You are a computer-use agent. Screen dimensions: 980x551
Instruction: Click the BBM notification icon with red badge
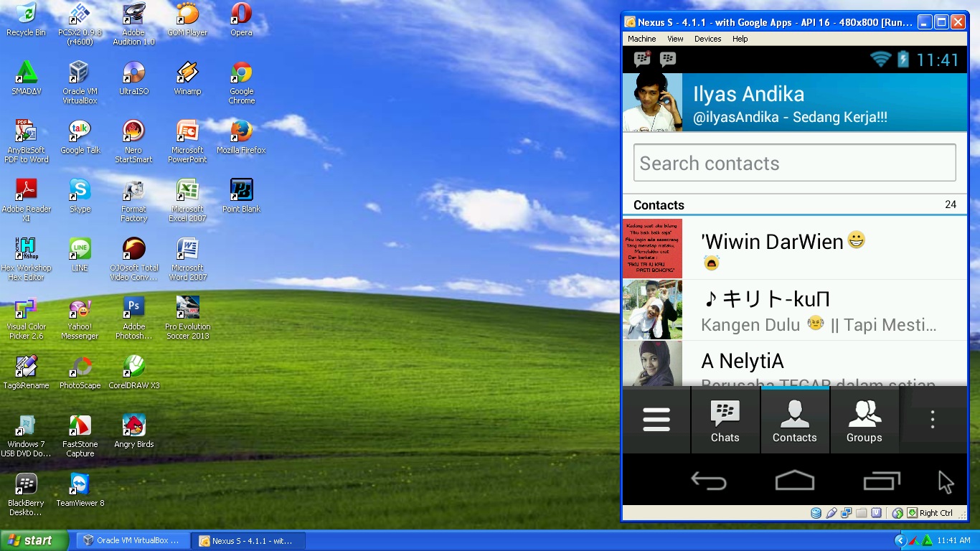click(x=642, y=59)
